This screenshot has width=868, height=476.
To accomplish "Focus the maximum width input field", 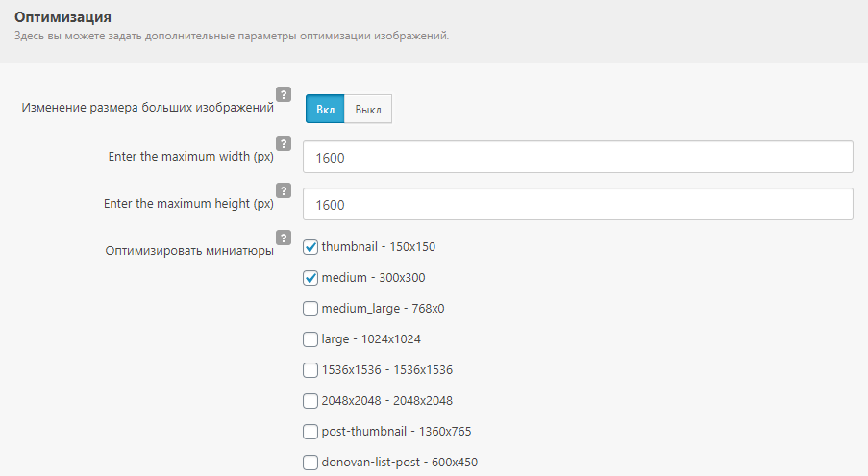I will tap(578, 157).
